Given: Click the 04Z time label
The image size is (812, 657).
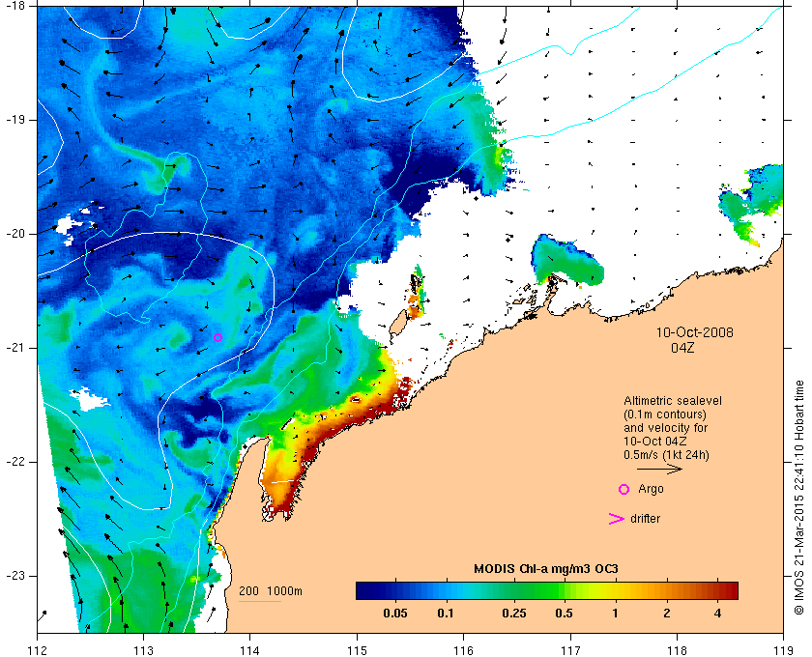Looking at the screenshot, I should [x=682, y=348].
